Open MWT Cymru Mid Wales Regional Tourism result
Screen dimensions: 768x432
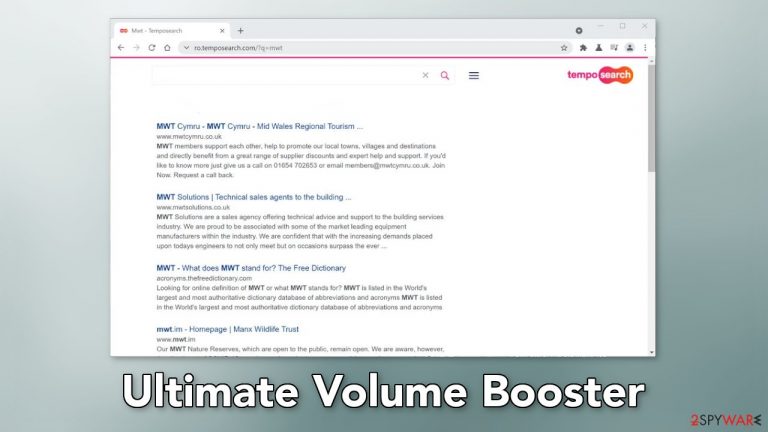click(260, 126)
